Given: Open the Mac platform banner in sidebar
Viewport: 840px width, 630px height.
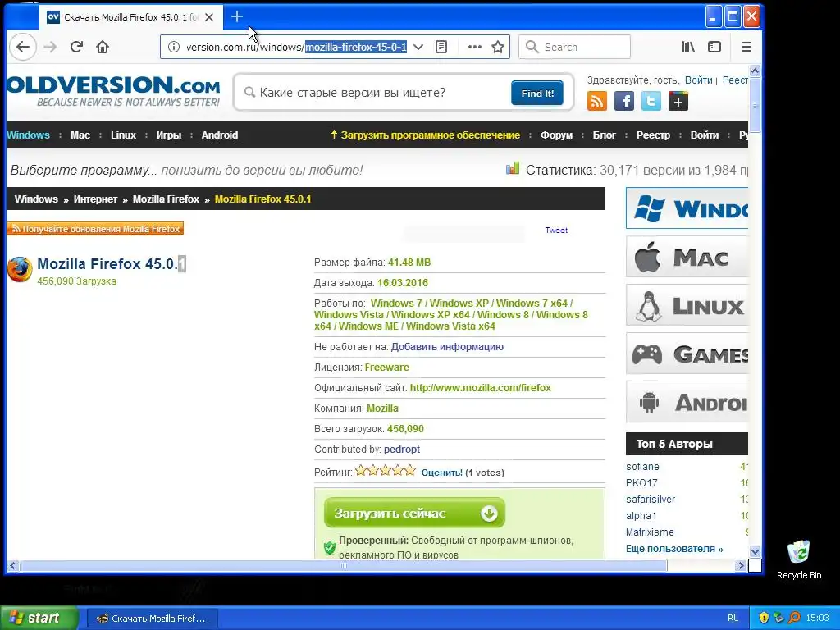Looking at the screenshot, I should 687,257.
